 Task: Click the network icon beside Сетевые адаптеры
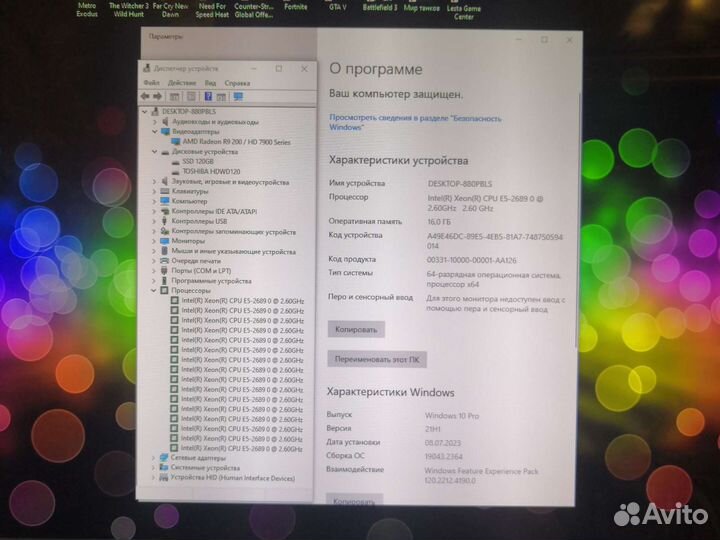point(163,458)
